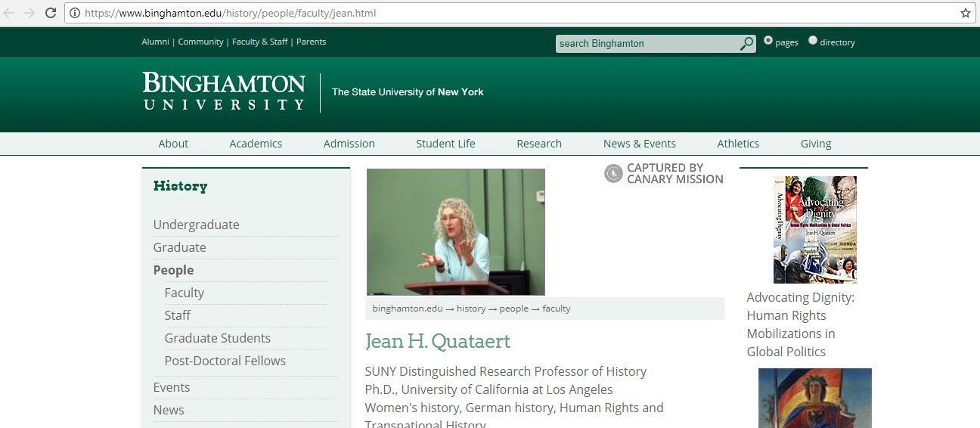The width and height of the screenshot is (980, 428).
Task: Click the browser reload icon
Action: coord(51,13)
